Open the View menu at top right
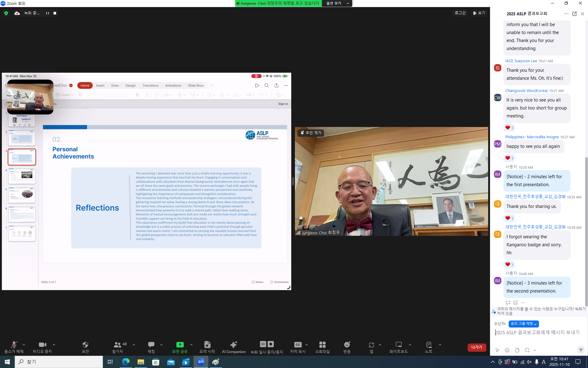The image size is (588, 368). (x=479, y=13)
